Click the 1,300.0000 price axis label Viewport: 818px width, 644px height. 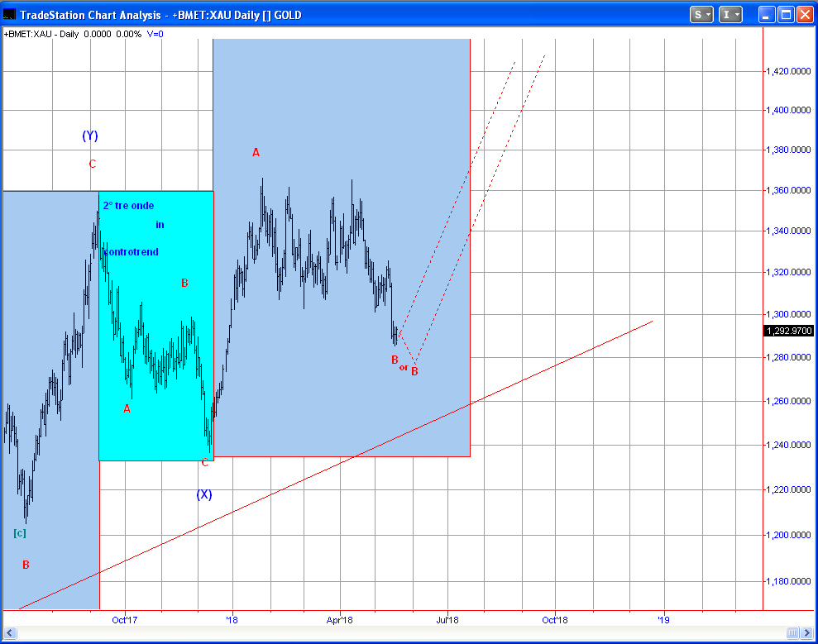(788, 314)
